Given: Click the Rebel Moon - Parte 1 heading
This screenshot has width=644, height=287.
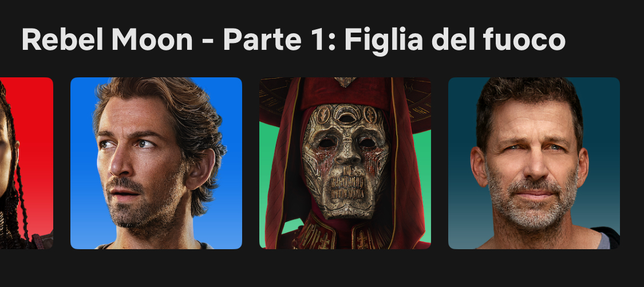Looking at the screenshot, I should click(x=293, y=40).
